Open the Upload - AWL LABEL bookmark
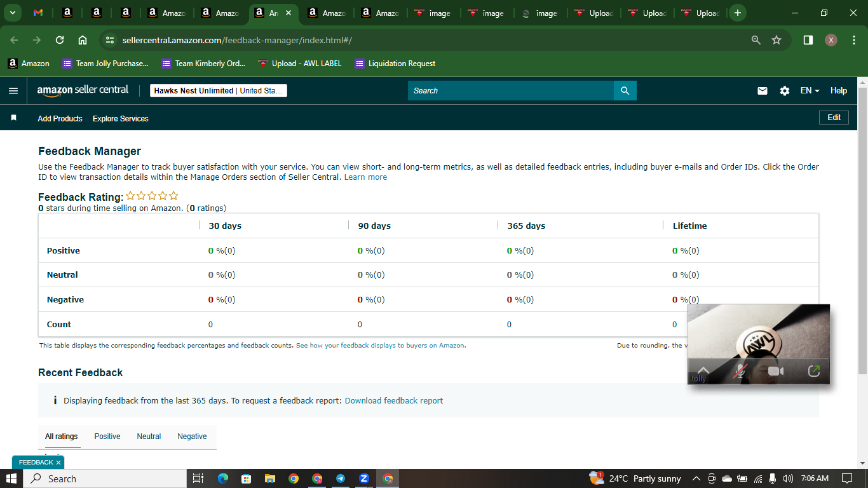 300,64
